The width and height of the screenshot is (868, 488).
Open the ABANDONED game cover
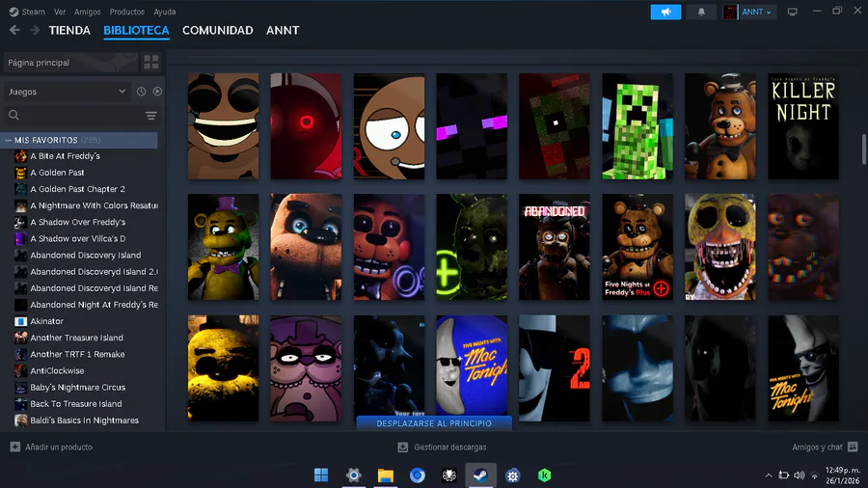point(555,247)
